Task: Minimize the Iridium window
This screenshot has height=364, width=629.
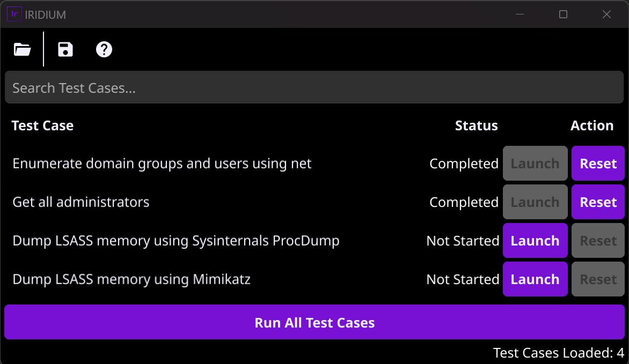Action: point(520,14)
